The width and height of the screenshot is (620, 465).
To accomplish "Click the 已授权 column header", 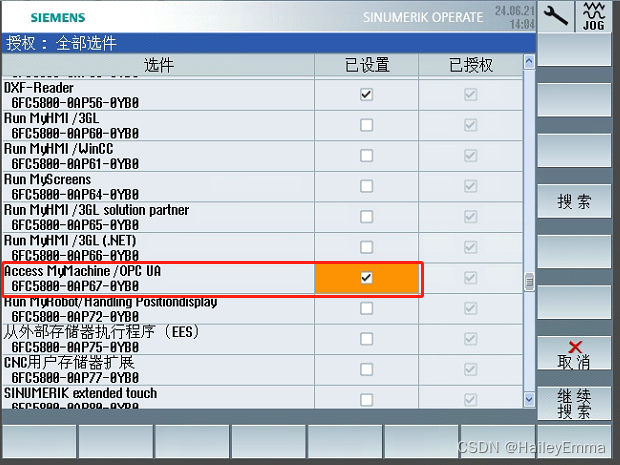I will [x=471, y=65].
